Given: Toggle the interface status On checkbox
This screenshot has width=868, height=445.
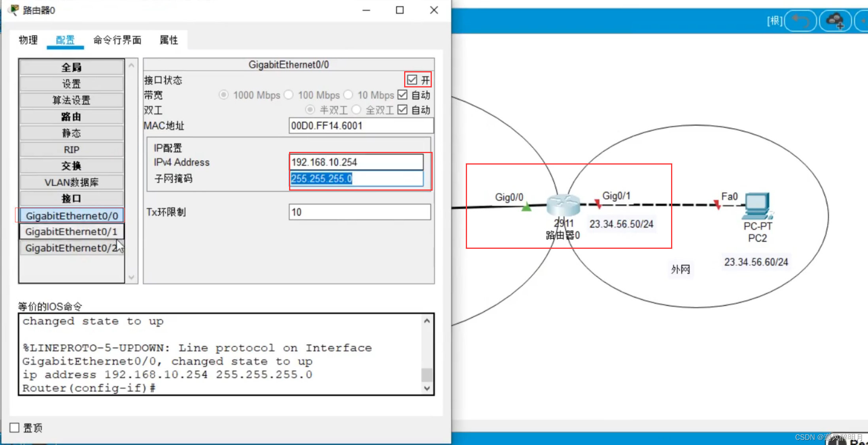Looking at the screenshot, I should click(x=412, y=80).
